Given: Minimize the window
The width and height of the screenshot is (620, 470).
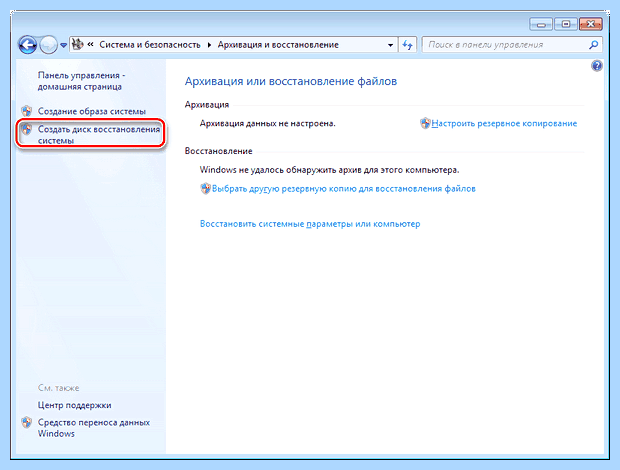Looking at the screenshot, I should (541, 25).
